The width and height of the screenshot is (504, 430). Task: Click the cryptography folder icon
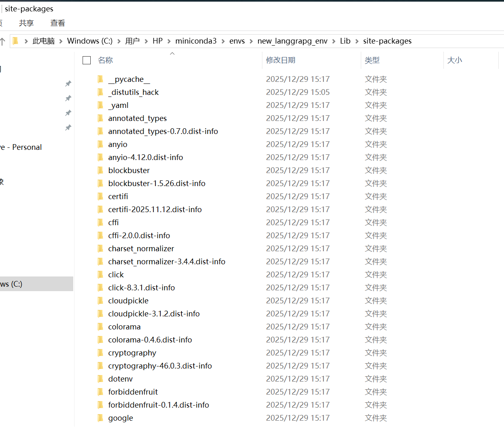click(x=100, y=353)
